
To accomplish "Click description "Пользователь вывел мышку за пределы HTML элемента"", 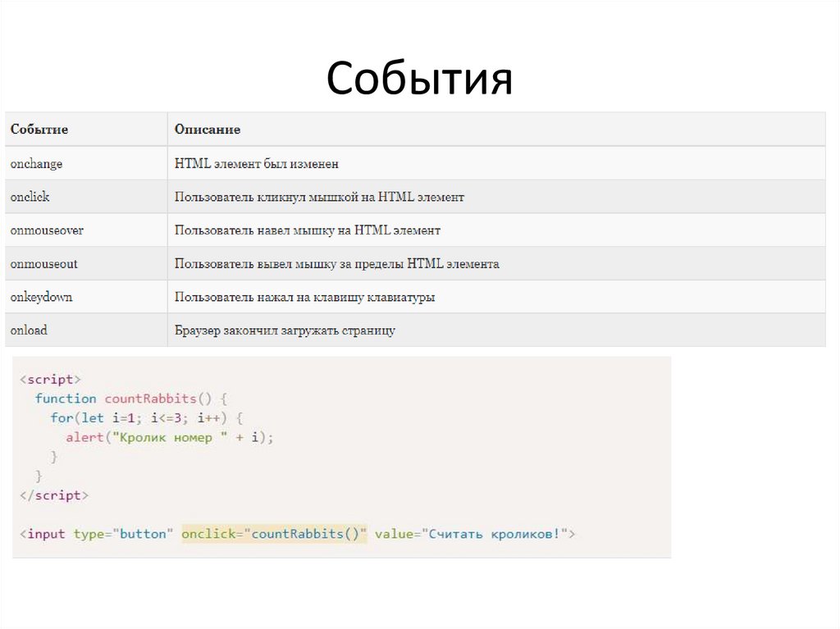I will coord(337,263).
